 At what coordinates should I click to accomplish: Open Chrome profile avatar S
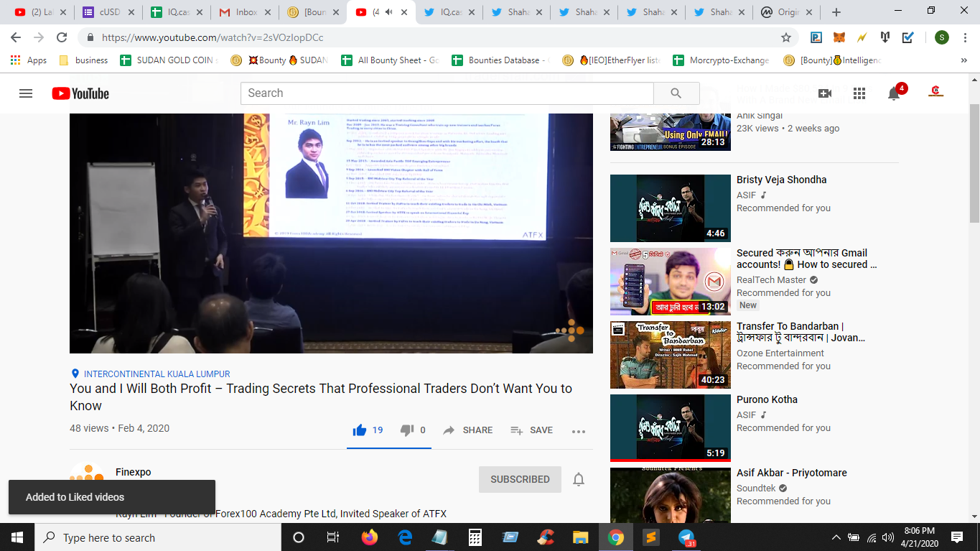coord(942,37)
